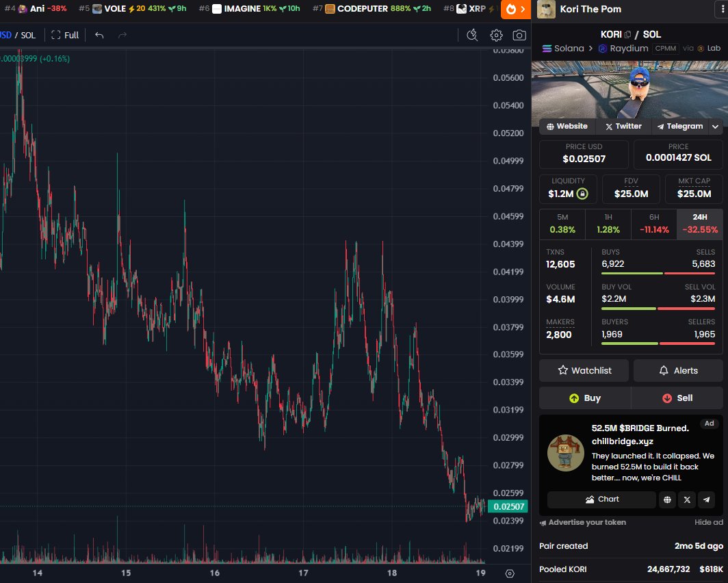728x583 pixels.
Task: Open the chart replay clock icon
Action: [x=472, y=36]
